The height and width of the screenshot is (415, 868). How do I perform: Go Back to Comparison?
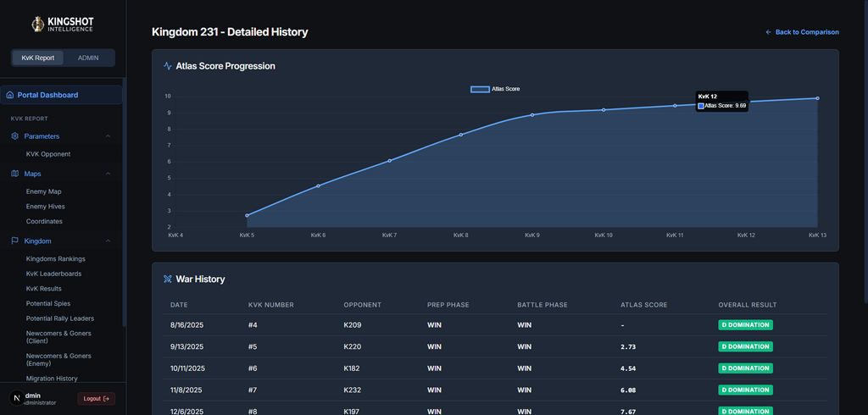tap(802, 32)
